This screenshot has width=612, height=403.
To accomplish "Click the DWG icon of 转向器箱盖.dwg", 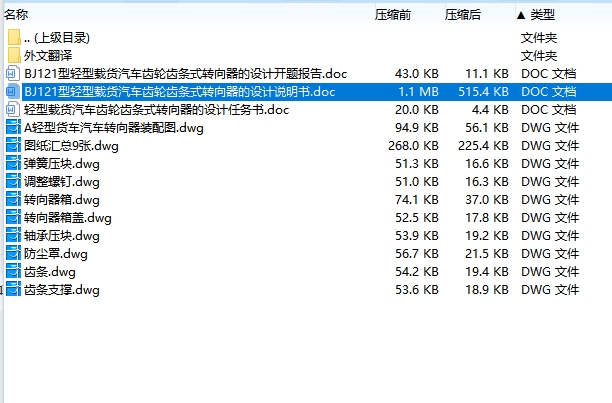I will tap(13, 217).
